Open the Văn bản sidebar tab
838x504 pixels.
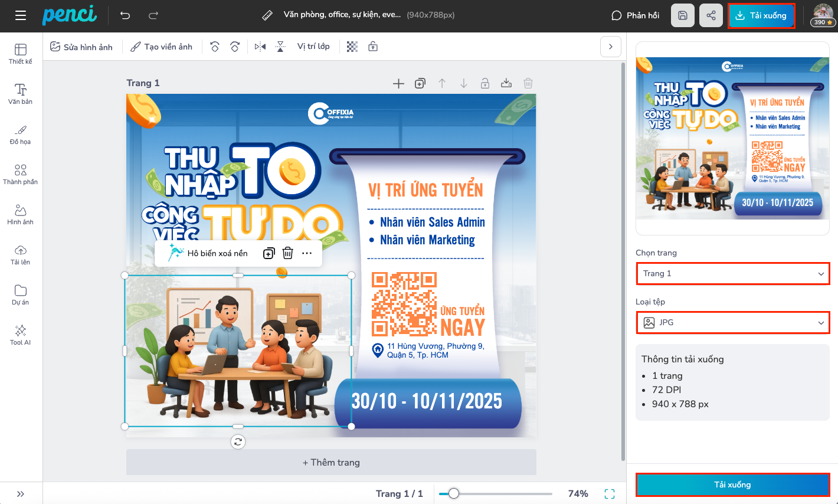pos(21,94)
